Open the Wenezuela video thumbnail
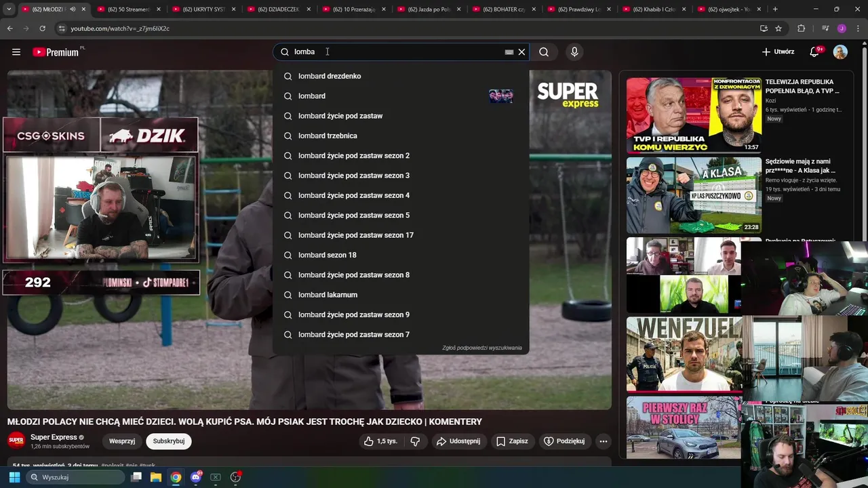 [x=684, y=354]
